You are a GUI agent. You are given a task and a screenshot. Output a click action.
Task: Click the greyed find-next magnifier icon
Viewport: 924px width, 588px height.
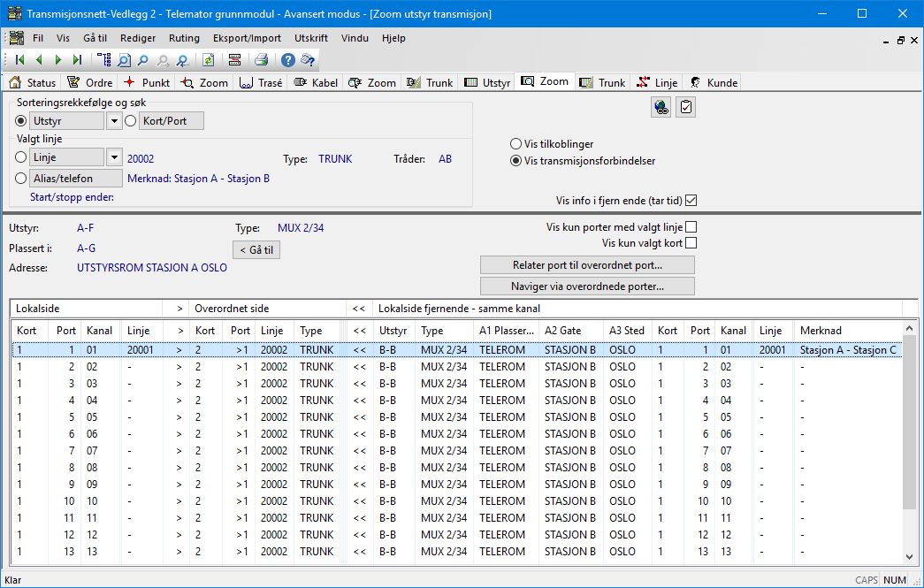[x=163, y=60]
